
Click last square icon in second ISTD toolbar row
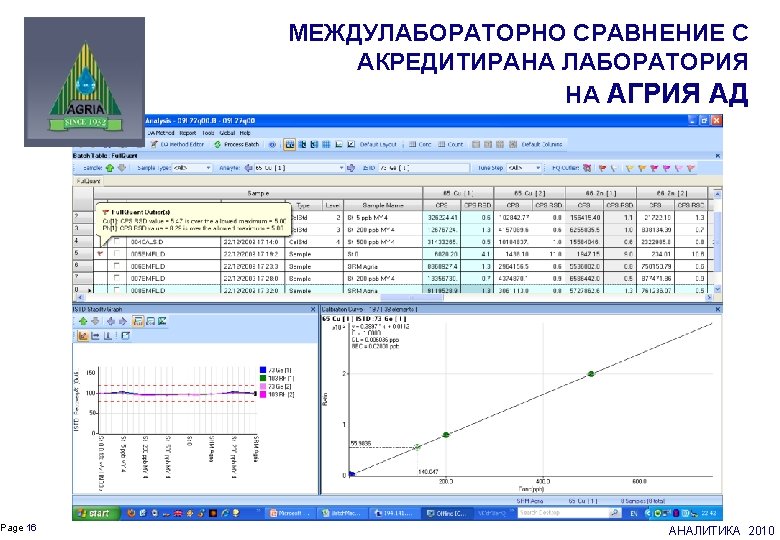126,336
